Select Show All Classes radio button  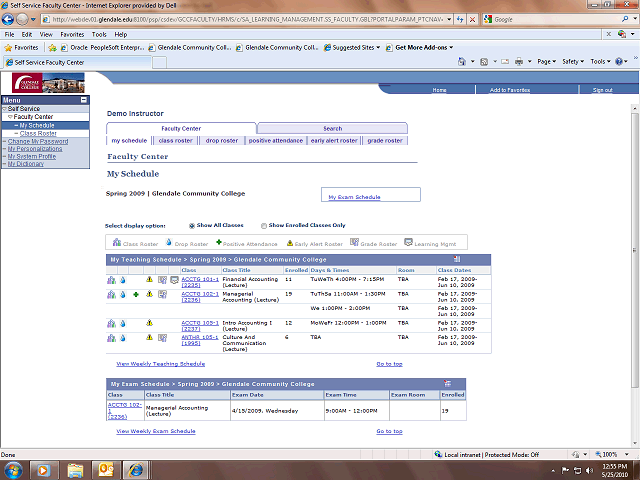click(x=192, y=226)
